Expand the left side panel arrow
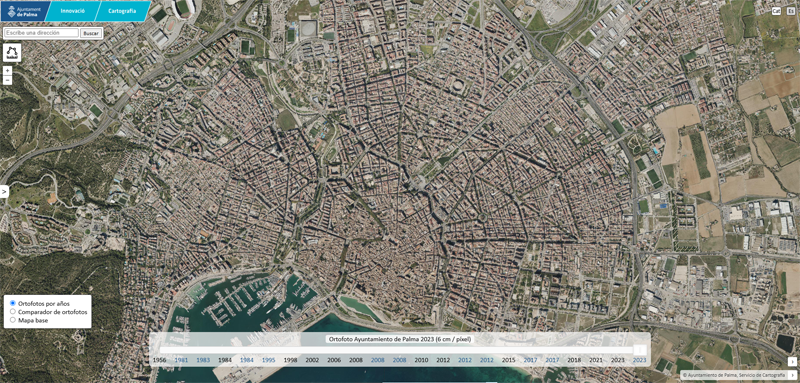Viewport: 800px width, 383px height. 4,192
